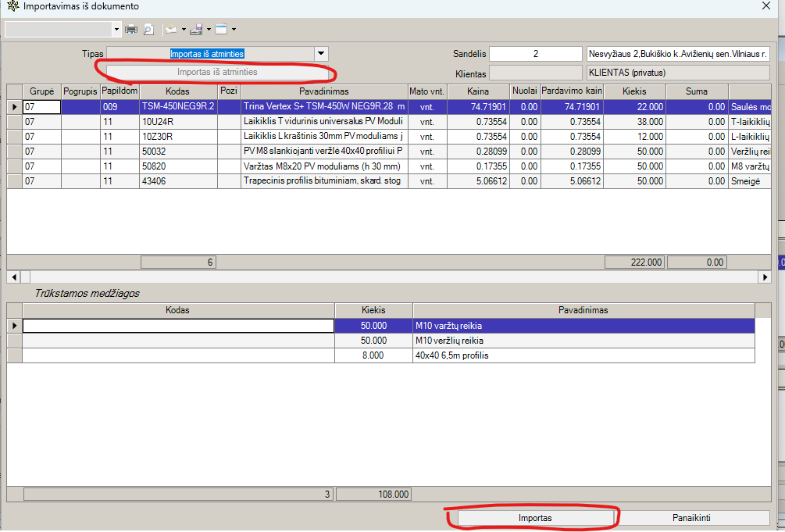785x532 pixels.
Task: Select row marker of first product row
Action: point(14,106)
